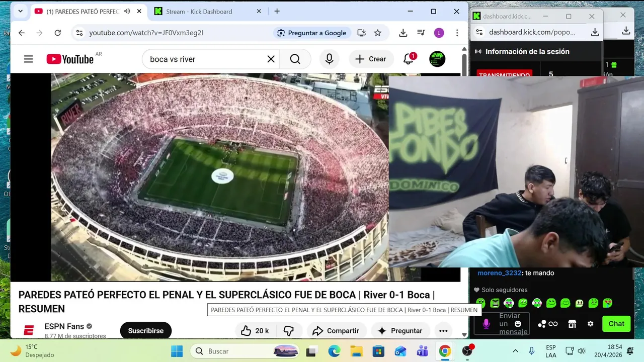
Task: Open the system volume speaker icon
Action: tap(582, 351)
